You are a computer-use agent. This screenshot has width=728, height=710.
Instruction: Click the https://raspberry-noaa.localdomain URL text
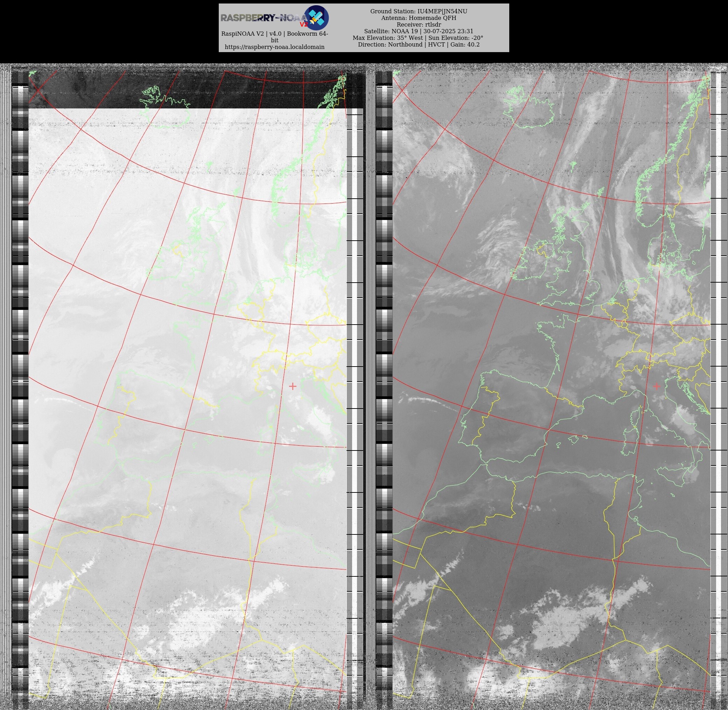coord(275,47)
